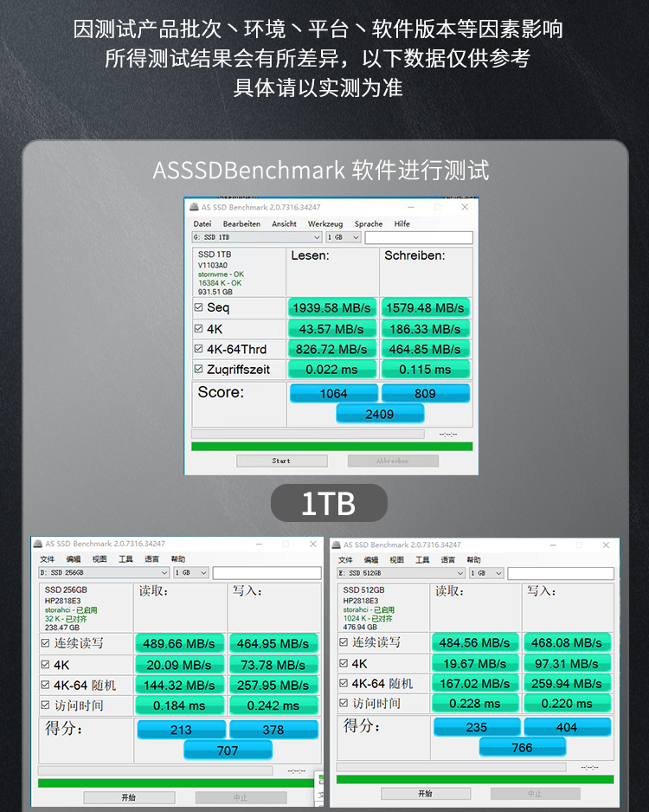Open the D: SSD 256GB drive dropdown

104,573
